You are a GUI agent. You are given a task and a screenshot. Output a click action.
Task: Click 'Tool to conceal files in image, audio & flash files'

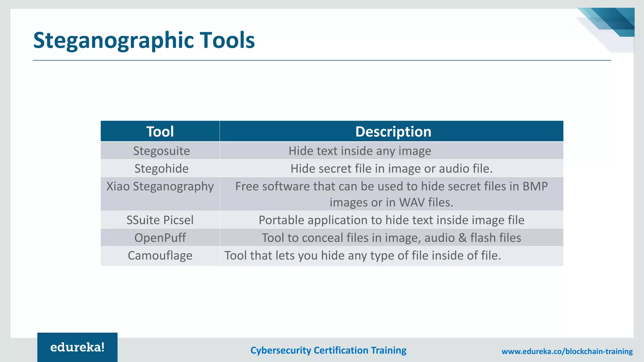pos(391,238)
